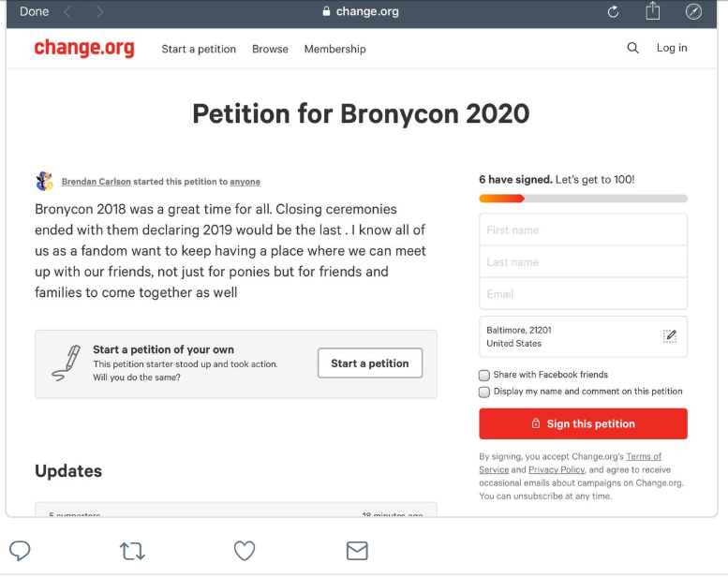Focus the First name field
Screen dimensions: 728x578
[x=583, y=230]
